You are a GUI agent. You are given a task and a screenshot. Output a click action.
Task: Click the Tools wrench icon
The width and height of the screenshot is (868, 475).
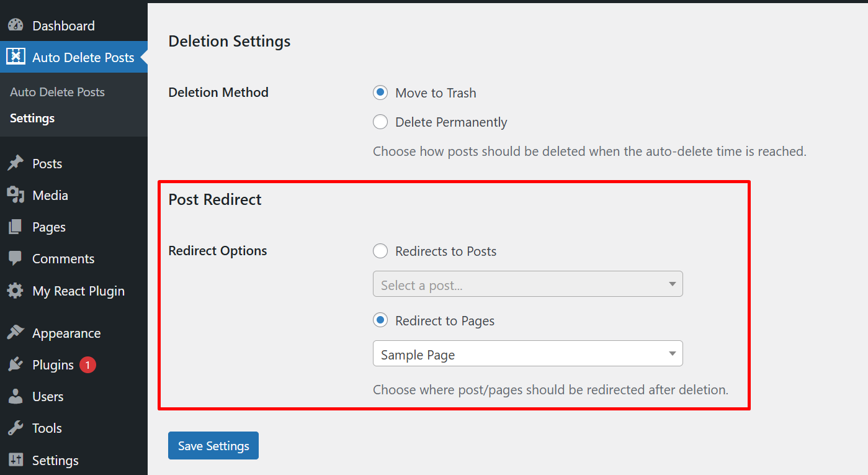16,428
